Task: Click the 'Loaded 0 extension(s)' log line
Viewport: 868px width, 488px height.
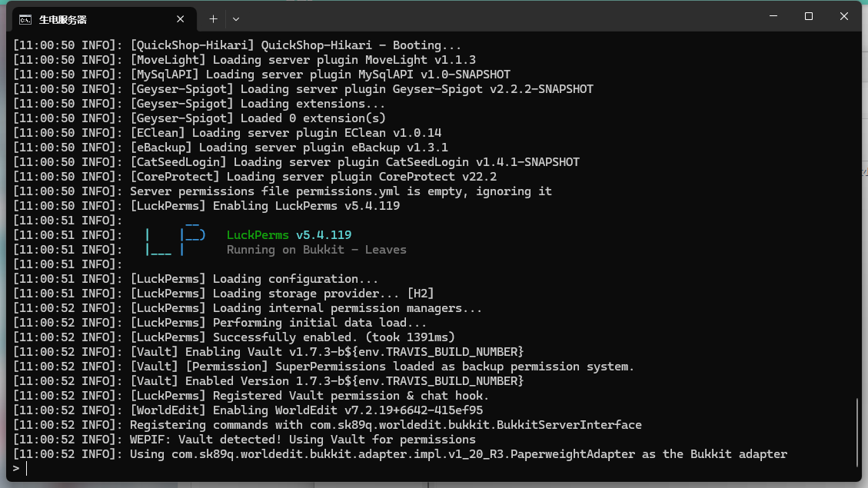Action: pos(198,118)
